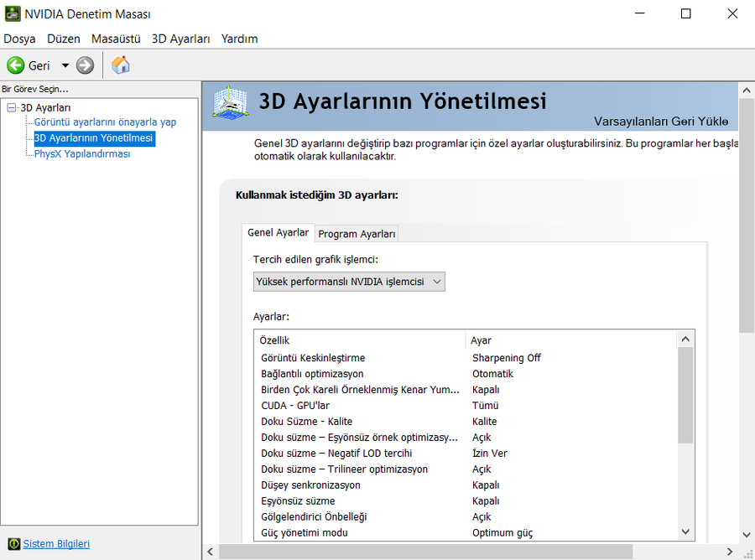Select the Düşey senkronizasyon row
755x560 pixels.
tap(465, 485)
